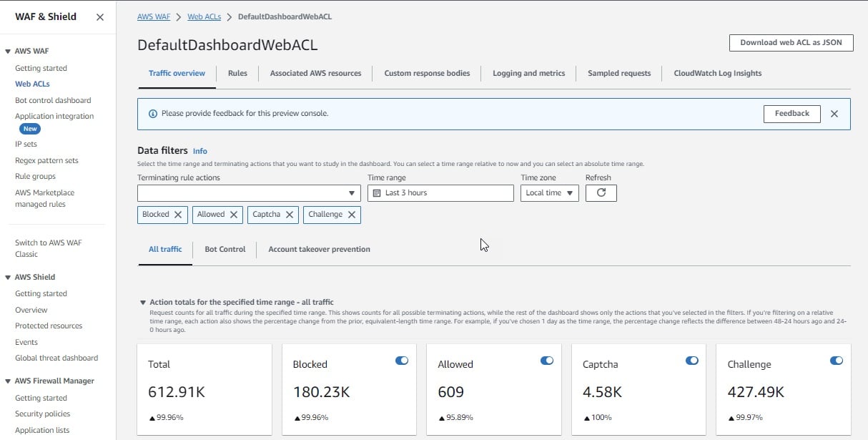Switch to the Rules tab
868x440 pixels.
(x=237, y=73)
